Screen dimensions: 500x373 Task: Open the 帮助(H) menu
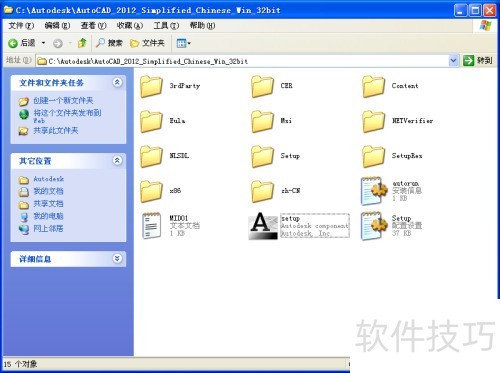(x=202, y=26)
